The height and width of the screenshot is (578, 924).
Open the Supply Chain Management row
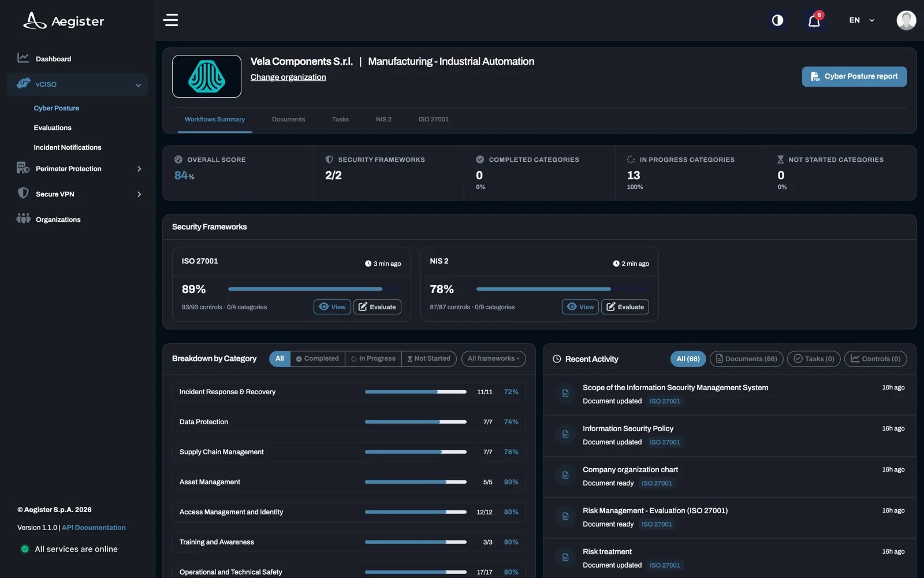pos(349,452)
